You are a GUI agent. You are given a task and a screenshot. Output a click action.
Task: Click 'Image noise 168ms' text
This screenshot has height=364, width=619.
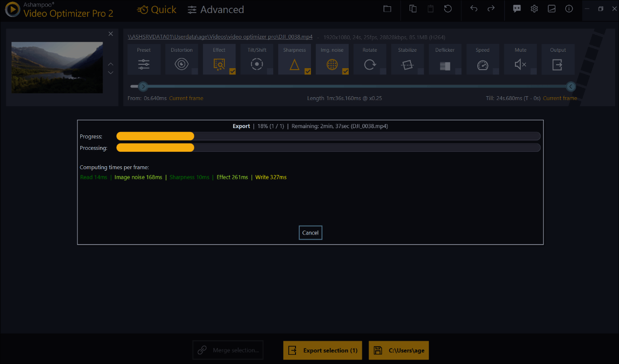click(x=138, y=177)
